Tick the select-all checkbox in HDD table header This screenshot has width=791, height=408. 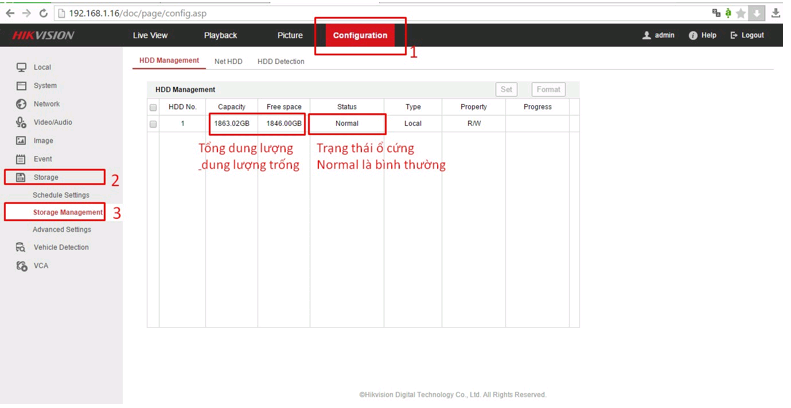coord(153,107)
